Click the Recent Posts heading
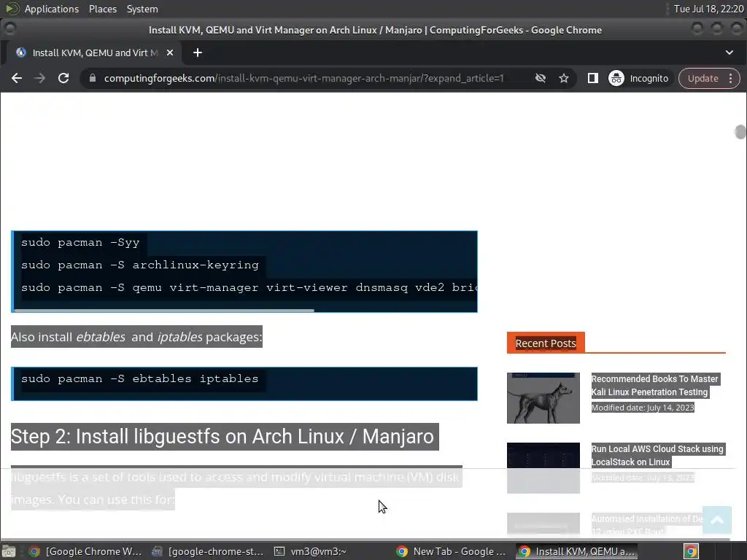This screenshot has height=560, width=747. (x=546, y=343)
